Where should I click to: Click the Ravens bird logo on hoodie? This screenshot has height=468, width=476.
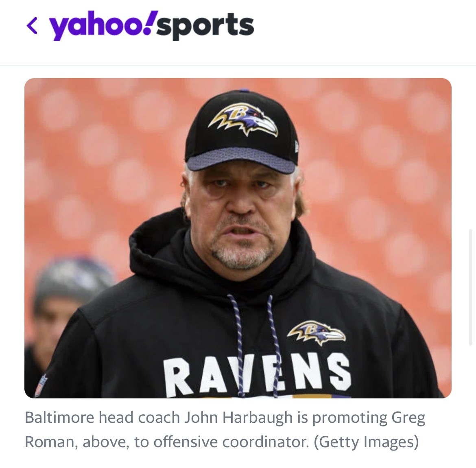pyautogui.click(x=317, y=332)
